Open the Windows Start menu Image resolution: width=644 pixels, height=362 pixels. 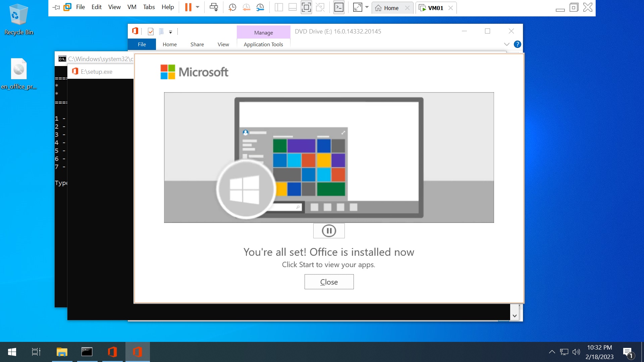click(x=12, y=352)
